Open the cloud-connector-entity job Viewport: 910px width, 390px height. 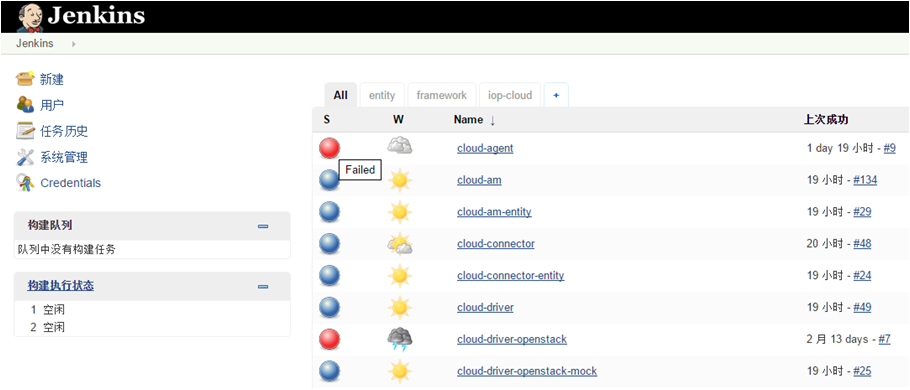click(x=511, y=276)
